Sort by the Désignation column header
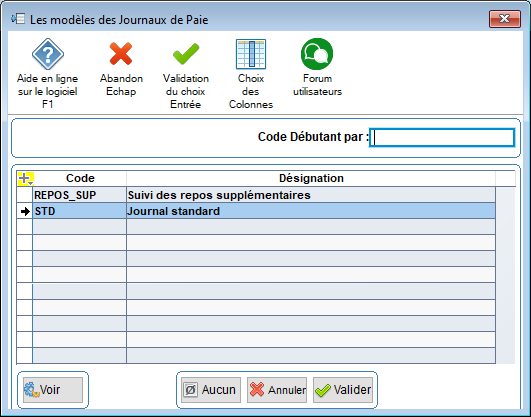Viewport: 531px width, 417px height. click(311, 178)
